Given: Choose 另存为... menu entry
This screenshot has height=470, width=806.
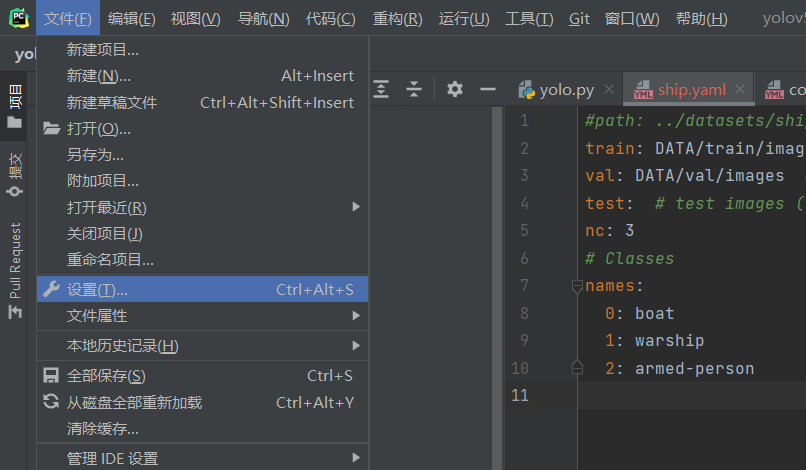Looking at the screenshot, I should point(203,155).
